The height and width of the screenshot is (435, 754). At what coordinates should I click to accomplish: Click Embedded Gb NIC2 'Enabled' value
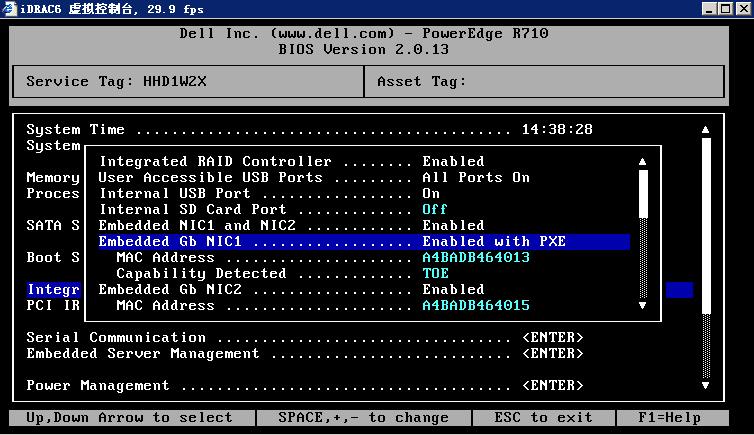pyautogui.click(x=453, y=289)
